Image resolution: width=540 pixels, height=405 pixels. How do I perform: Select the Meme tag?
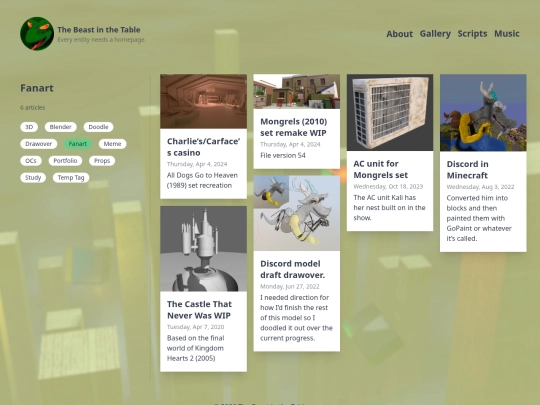(112, 144)
